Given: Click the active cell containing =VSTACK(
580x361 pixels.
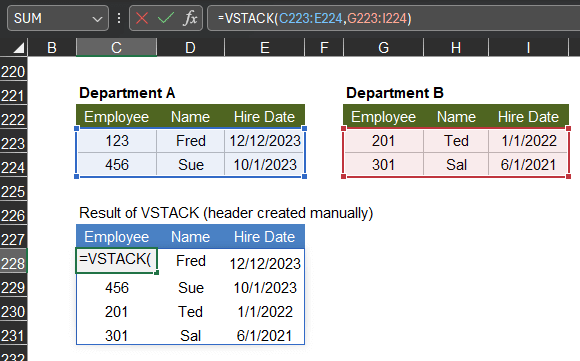Looking at the screenshot, I should pos(117,261).
